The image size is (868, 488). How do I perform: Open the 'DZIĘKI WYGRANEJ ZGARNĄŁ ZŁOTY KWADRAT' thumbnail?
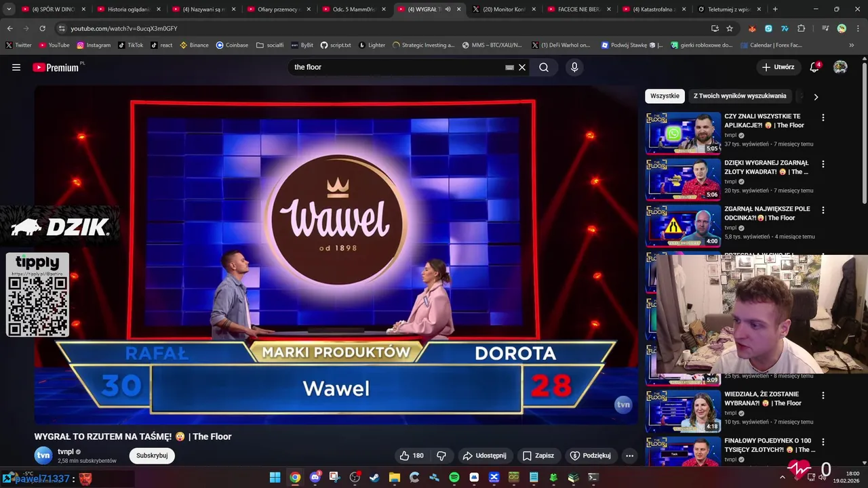pyautogui.click(x=683, y=179)
